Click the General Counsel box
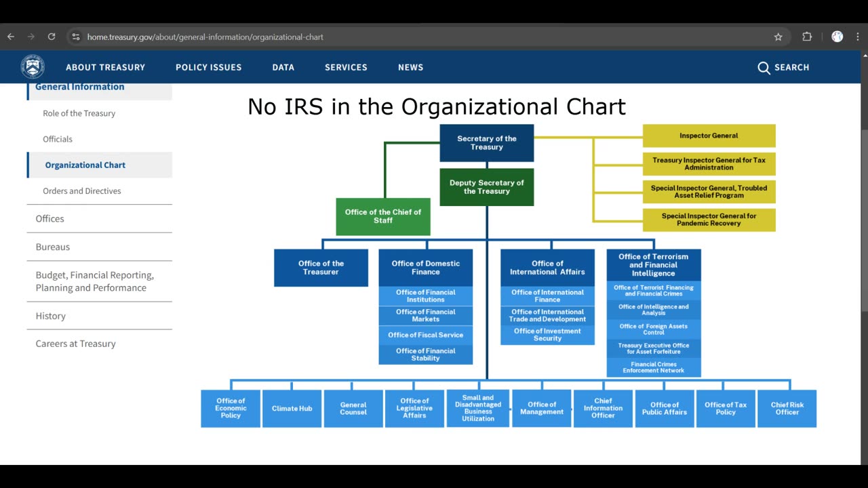 pos(353,408)
